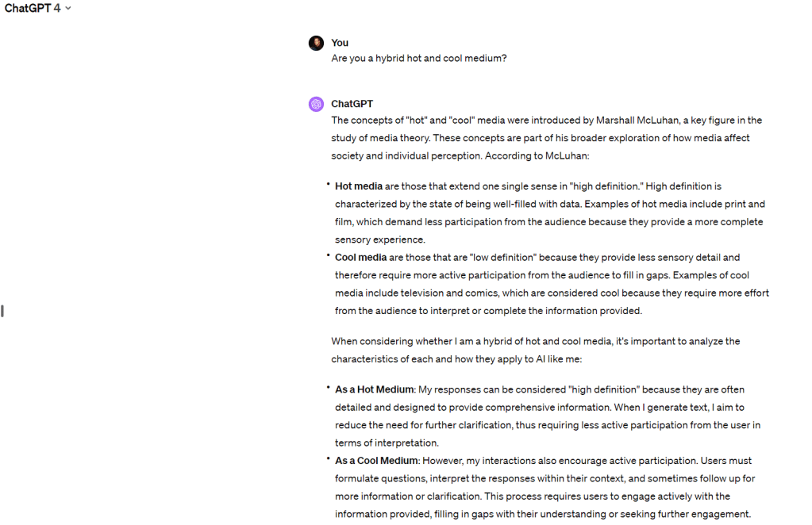Image resolution: width=812 pixels, height=525 pixels.
Task: Click the purple ChatGPT logo avatar
Action: 316,104
